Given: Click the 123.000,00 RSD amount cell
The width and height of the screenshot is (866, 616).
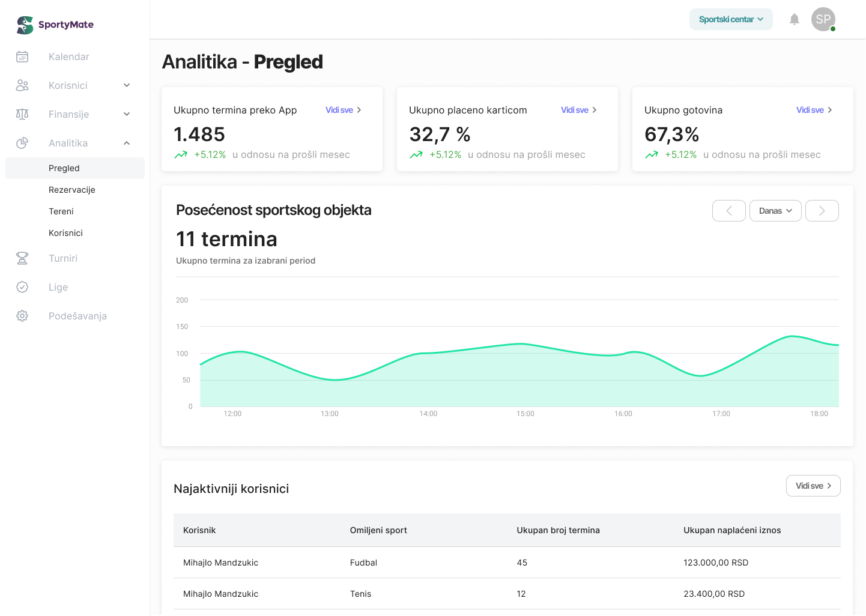Looking at the screenshot, I should (716, 563).
